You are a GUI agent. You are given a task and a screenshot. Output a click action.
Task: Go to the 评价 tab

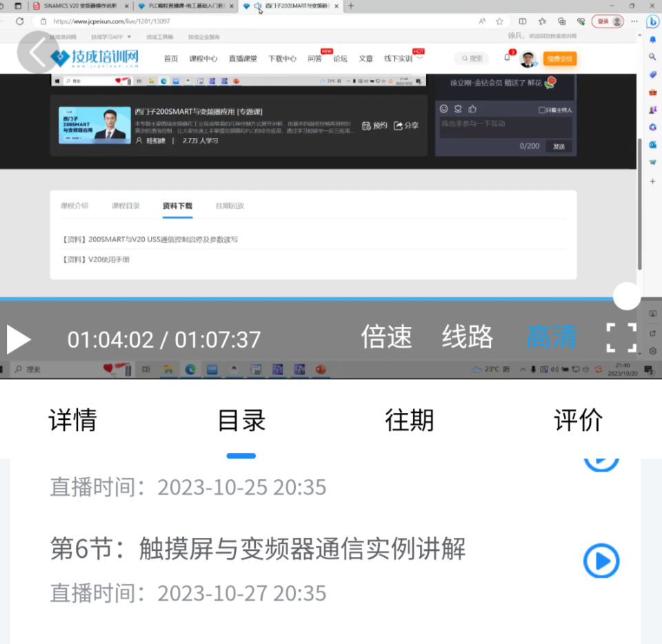click(578, 420)
